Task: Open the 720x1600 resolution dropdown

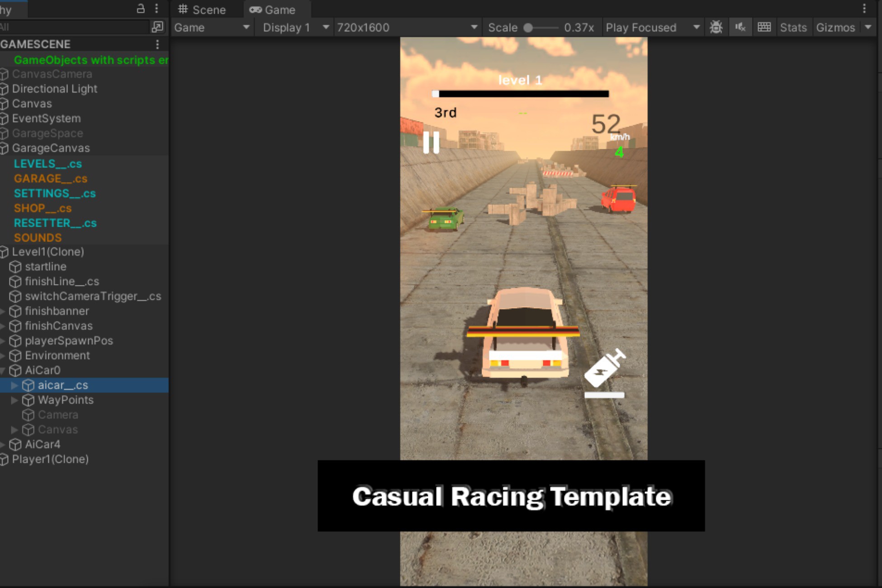Action: pyautogui.click(x=405, y=27)
